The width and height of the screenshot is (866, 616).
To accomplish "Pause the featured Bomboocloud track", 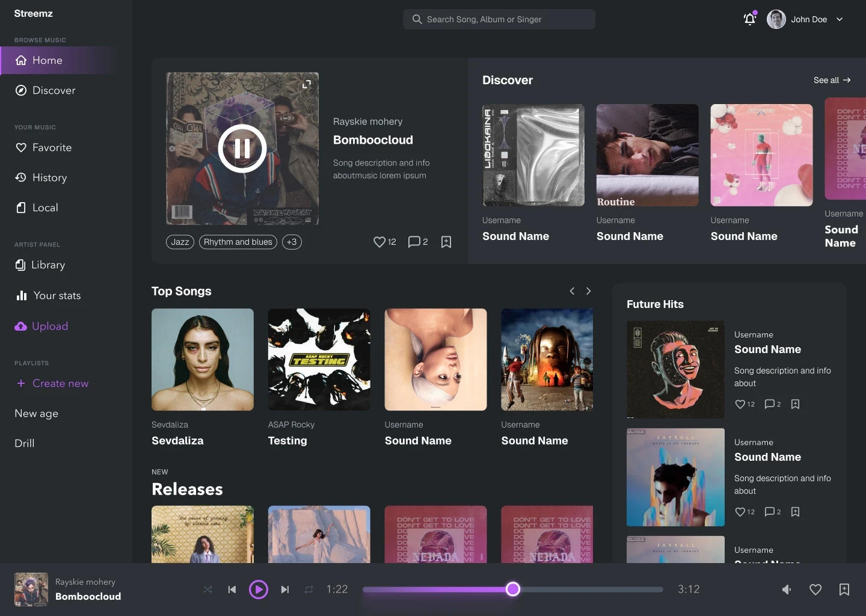I will point(242,149).
